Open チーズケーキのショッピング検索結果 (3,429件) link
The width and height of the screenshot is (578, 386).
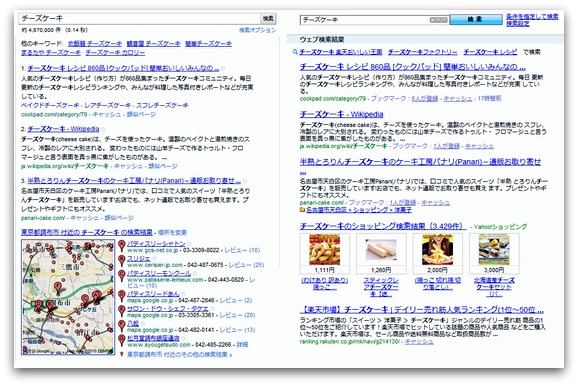[383, 226]
